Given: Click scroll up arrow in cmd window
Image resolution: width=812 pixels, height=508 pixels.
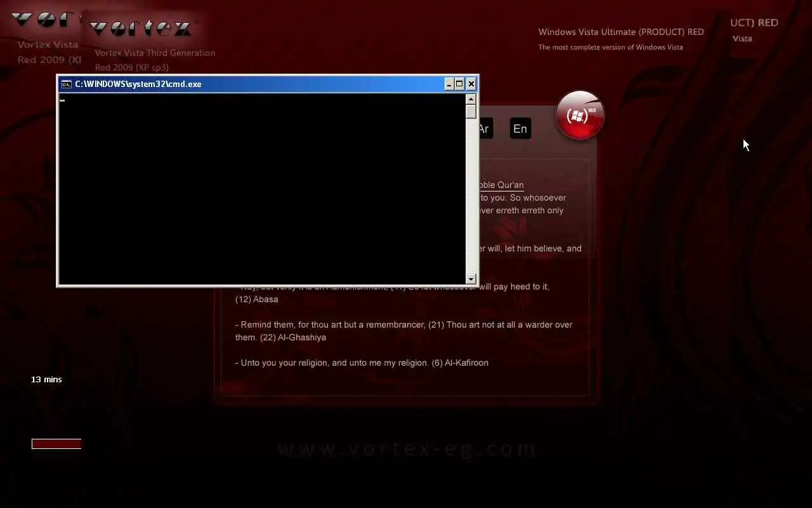Looking at the screenshot, I should point(471,98).
